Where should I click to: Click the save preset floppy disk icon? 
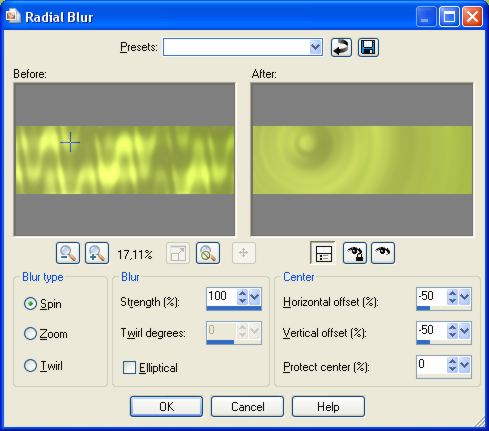tap(368, 47)
